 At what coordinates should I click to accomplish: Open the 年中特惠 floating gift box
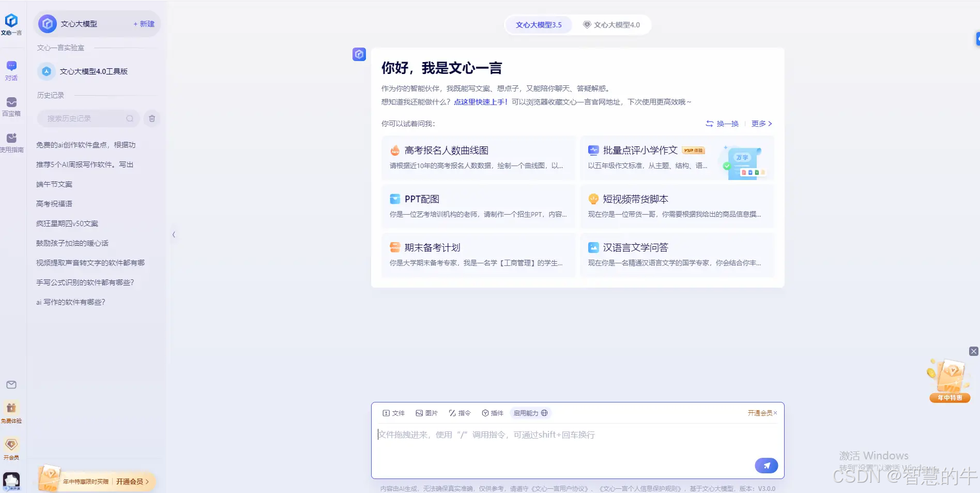tap(950, 381)
